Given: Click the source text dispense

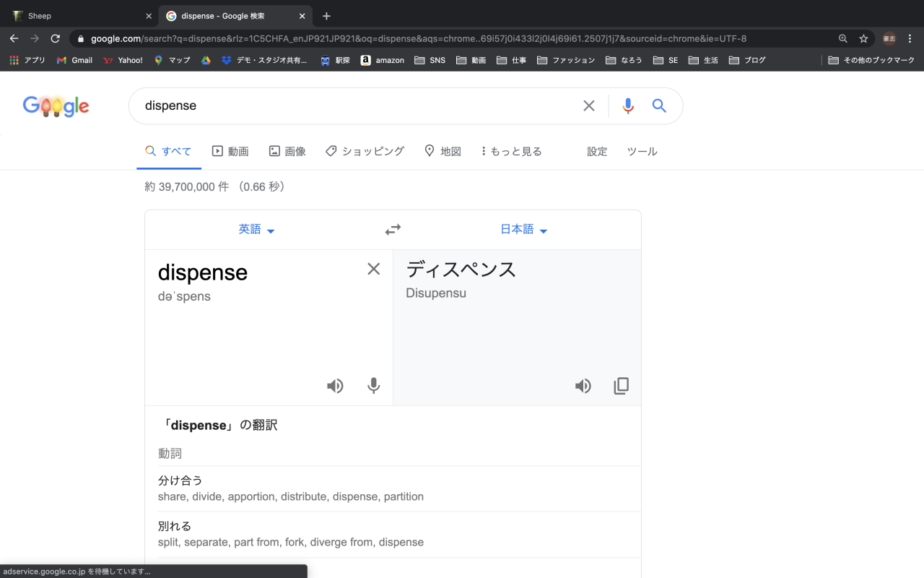Looking at the screenshot, I should click(x=203, y=272).
